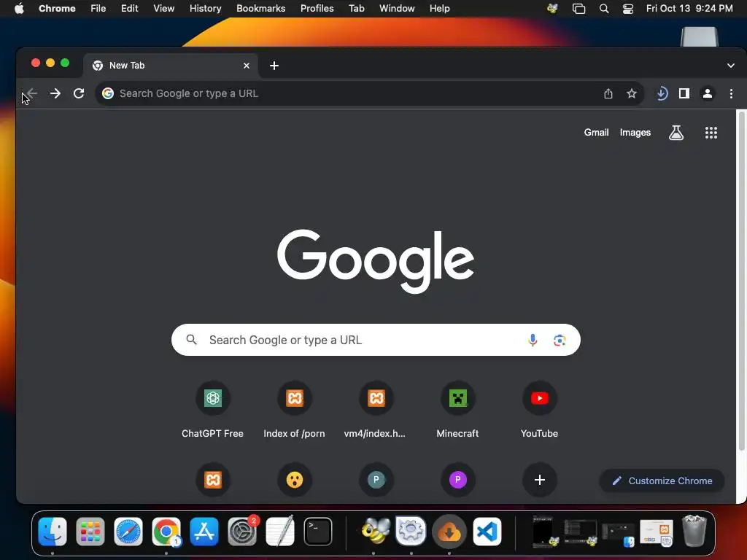Open TextEdit from the Dock
747x560 pixels.
tap(280, 532)
